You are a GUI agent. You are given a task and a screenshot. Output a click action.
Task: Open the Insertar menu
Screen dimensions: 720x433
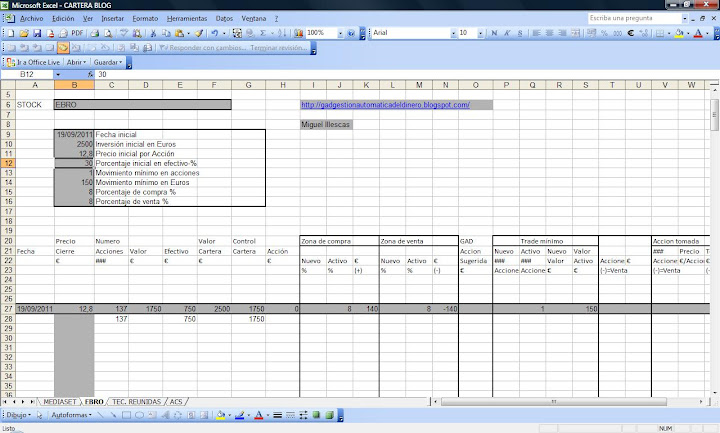pos(112,19)
